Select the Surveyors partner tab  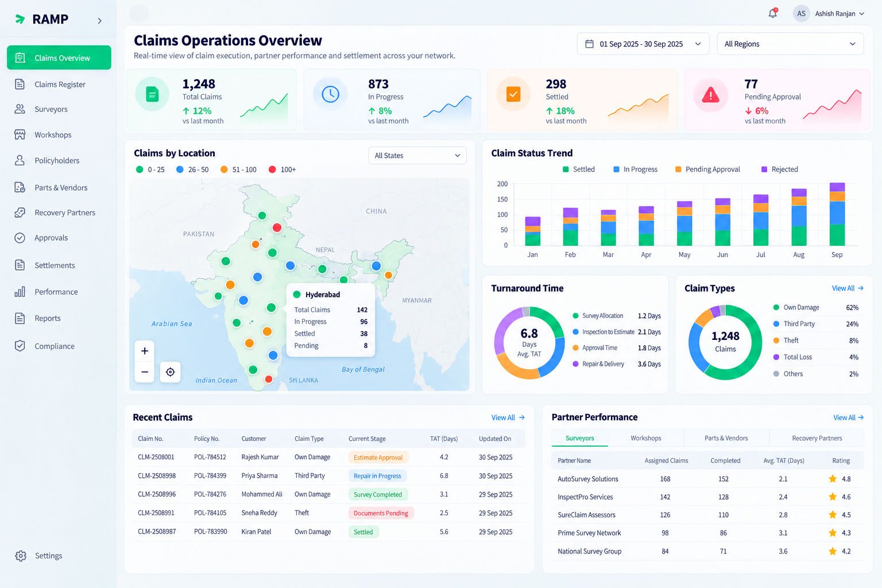click(x=580, y=438)
